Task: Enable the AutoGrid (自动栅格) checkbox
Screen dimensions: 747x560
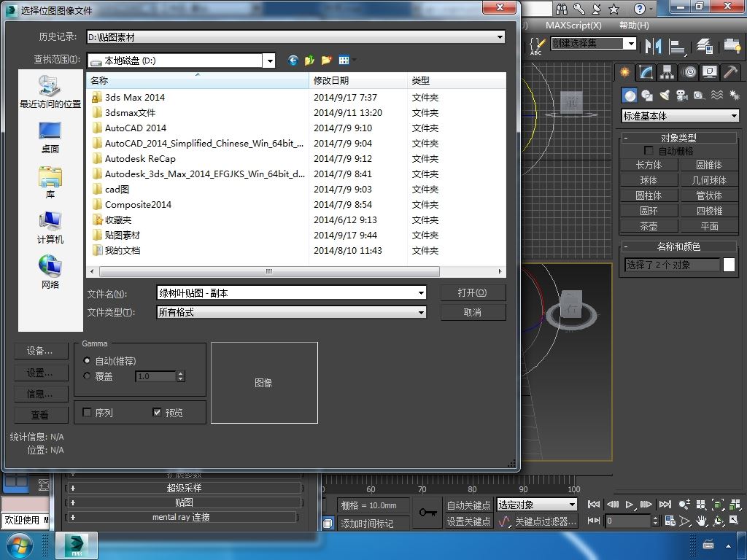Action: [649, 150]
